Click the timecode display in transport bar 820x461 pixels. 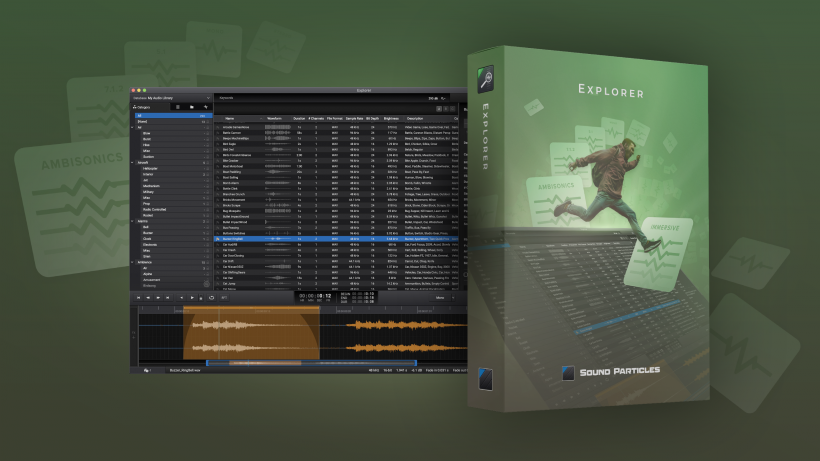pos(315,297)
